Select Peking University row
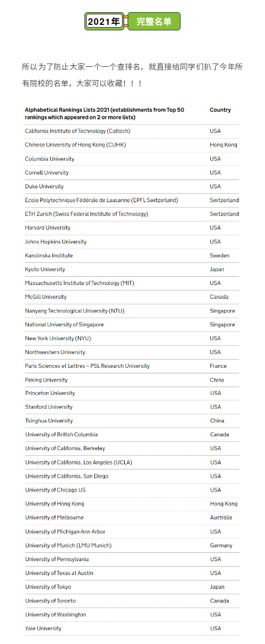Image resolution: width=265 pixels, height=644 pixels. tap(131, 380)
